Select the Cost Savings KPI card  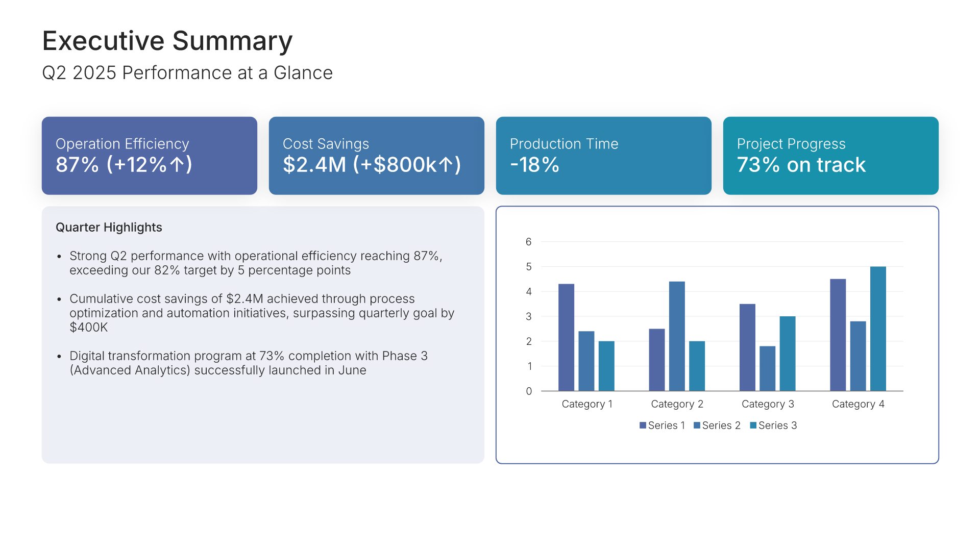pyautogui.click(x=376, y=156)
